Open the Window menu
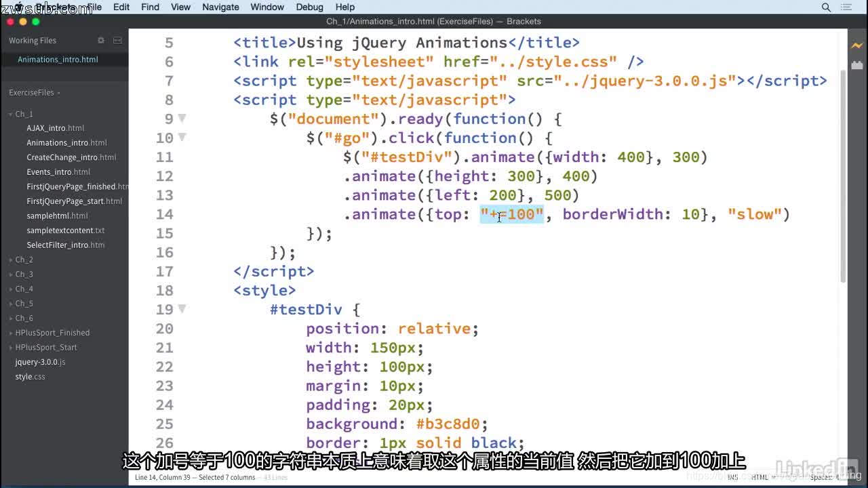 pos(267,7)
